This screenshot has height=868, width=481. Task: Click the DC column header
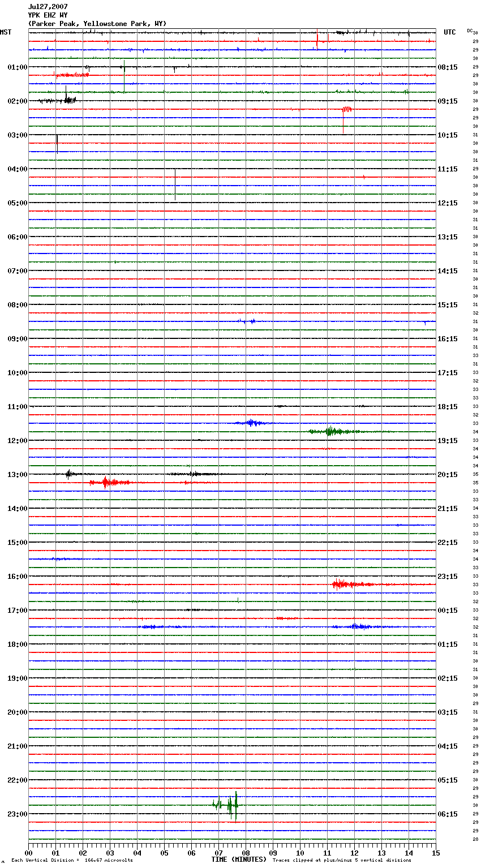click(x=470, y=30)
